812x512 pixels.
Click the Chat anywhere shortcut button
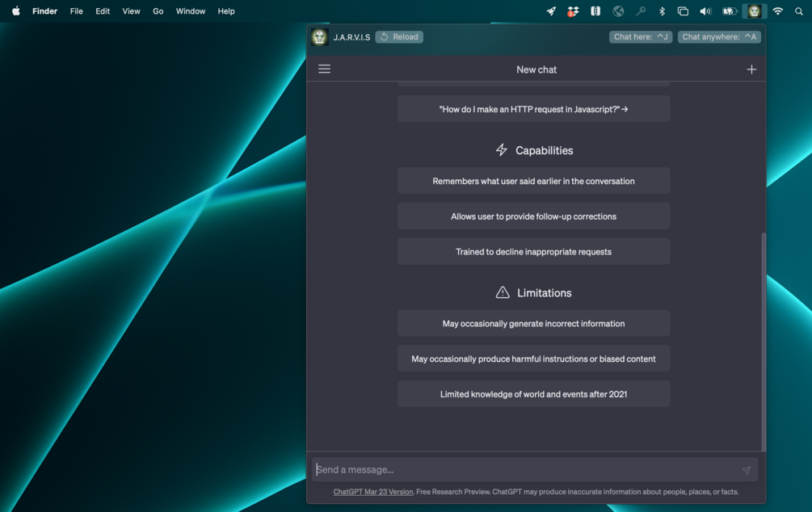pyautogui.click(x=719, y=37)
